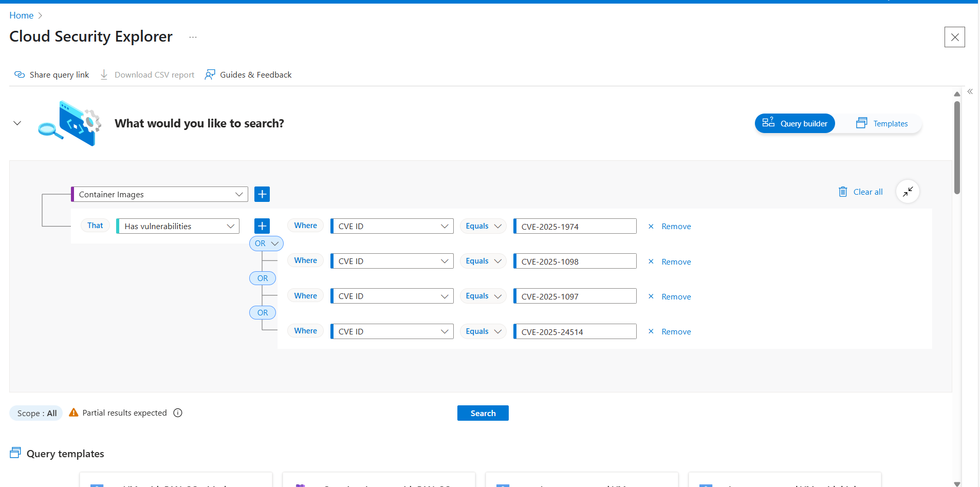Click the collapse query view arrows icon
The height and width of the screenshot is (487, 980).
[908, 192]
